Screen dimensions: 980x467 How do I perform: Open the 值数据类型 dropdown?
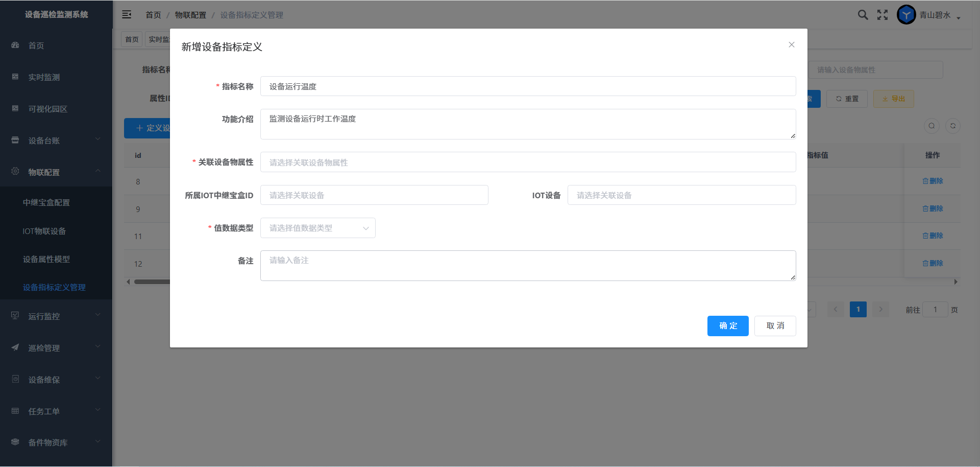(317, 228)
